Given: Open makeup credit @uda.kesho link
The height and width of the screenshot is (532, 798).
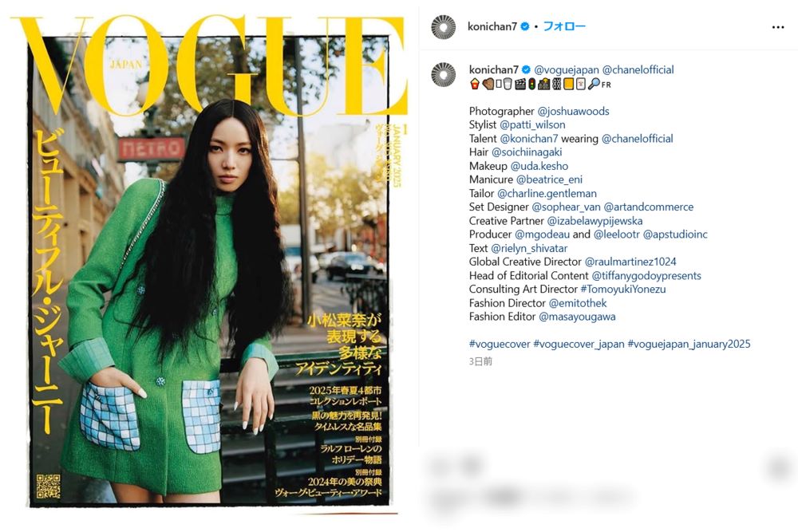Looking at the screenshot, I should point(539,166).
